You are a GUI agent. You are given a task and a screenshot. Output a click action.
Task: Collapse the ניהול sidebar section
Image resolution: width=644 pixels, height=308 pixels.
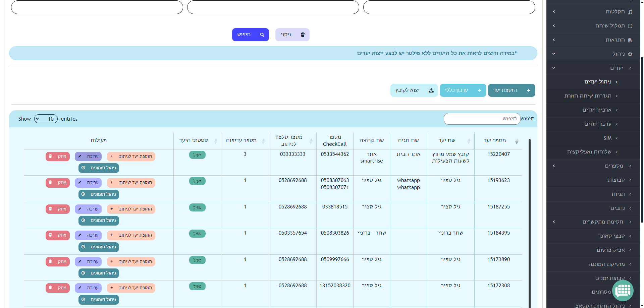pos(593,54)
